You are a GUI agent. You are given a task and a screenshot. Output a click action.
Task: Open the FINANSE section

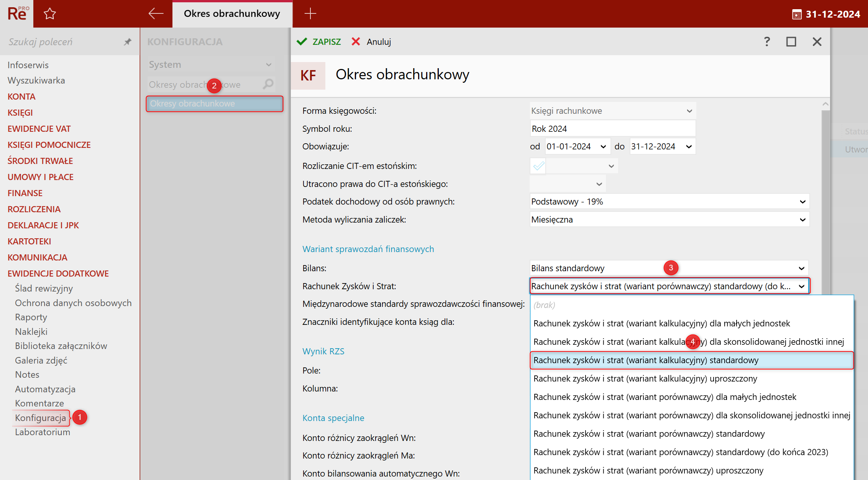coord(25,193)
